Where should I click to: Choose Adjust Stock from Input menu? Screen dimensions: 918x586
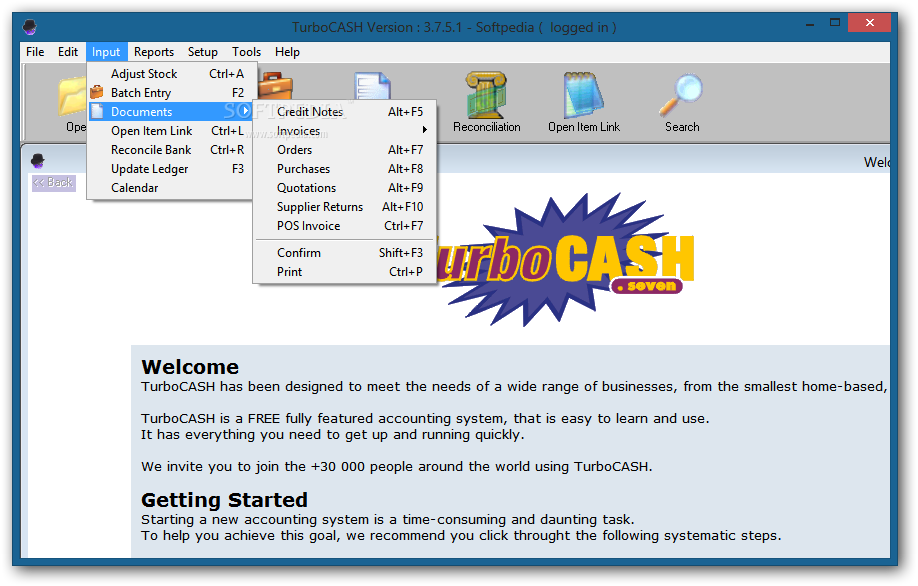point(172,74)
